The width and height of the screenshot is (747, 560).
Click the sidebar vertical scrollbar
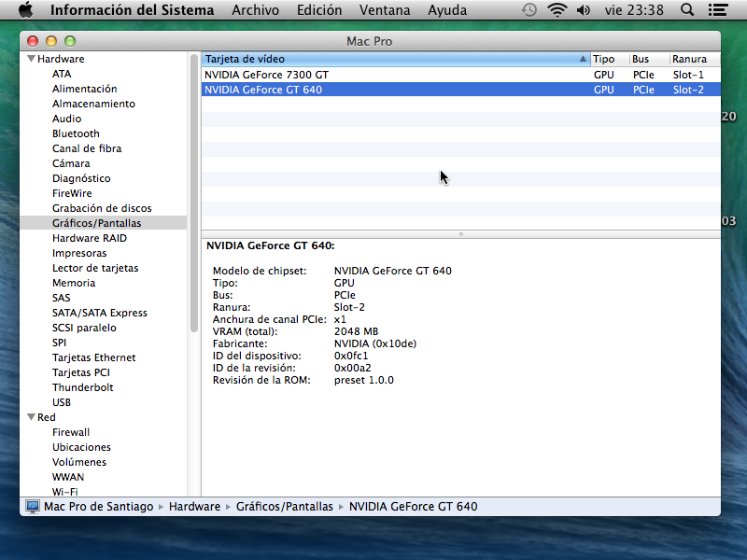click(194, 193)
